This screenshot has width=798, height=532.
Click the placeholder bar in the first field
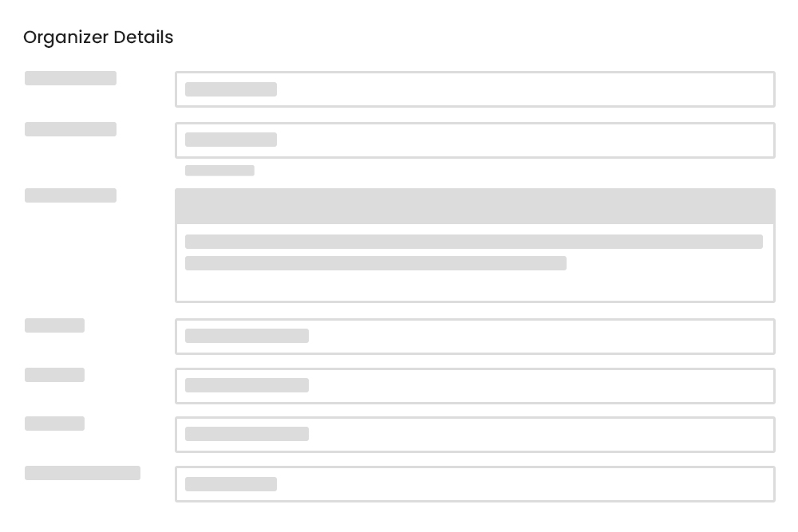coord(231,89)
